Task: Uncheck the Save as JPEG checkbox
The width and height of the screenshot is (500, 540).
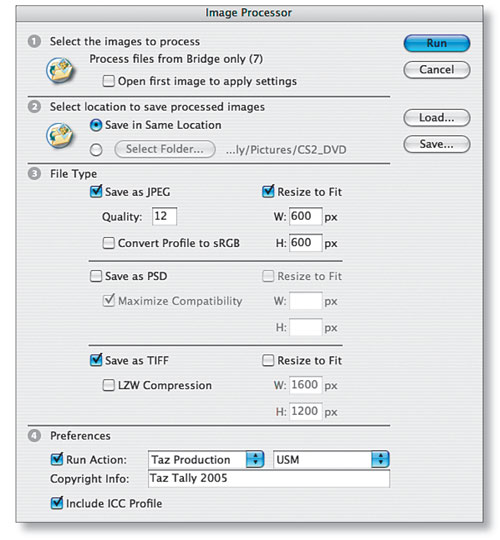Action: click(96, 191)
